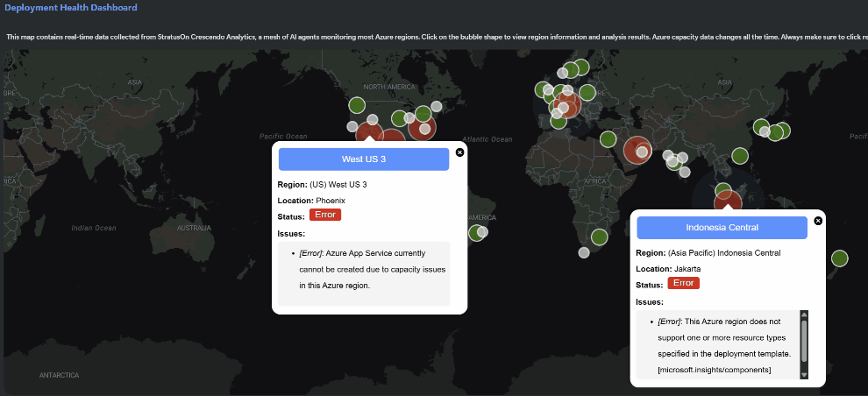The height and width of the screenshot is (396, 868).
Task: Click the issues list scrollbar thumb
Action: (804, 338)
